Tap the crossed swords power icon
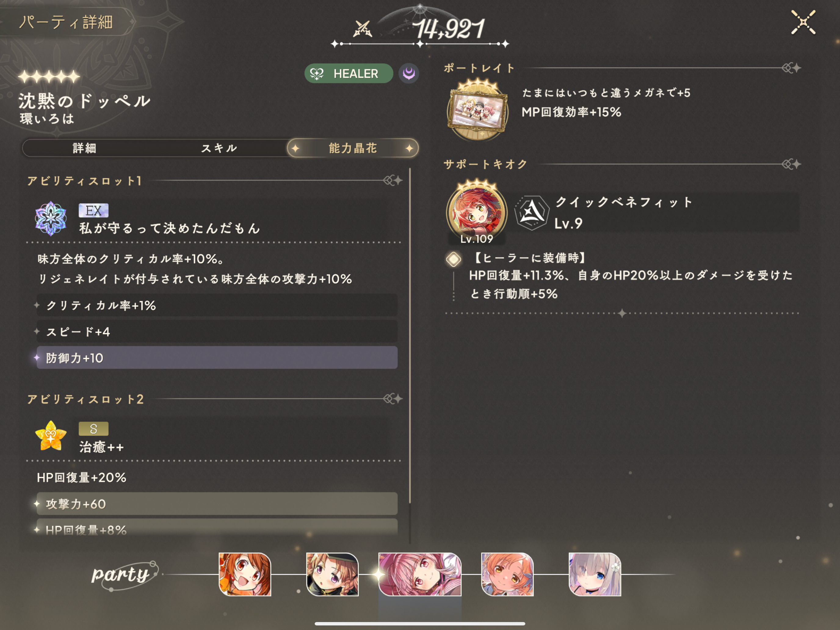 point(363,29)
